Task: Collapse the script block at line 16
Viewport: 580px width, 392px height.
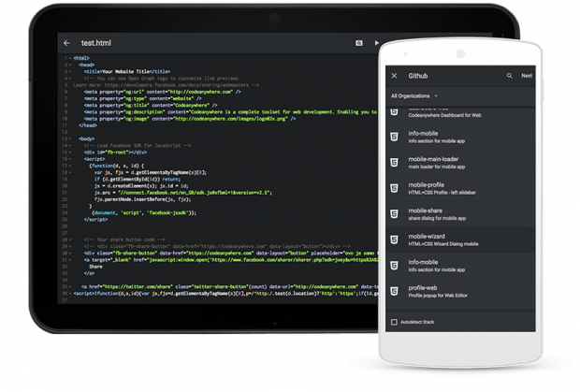Action: [70, 159]
